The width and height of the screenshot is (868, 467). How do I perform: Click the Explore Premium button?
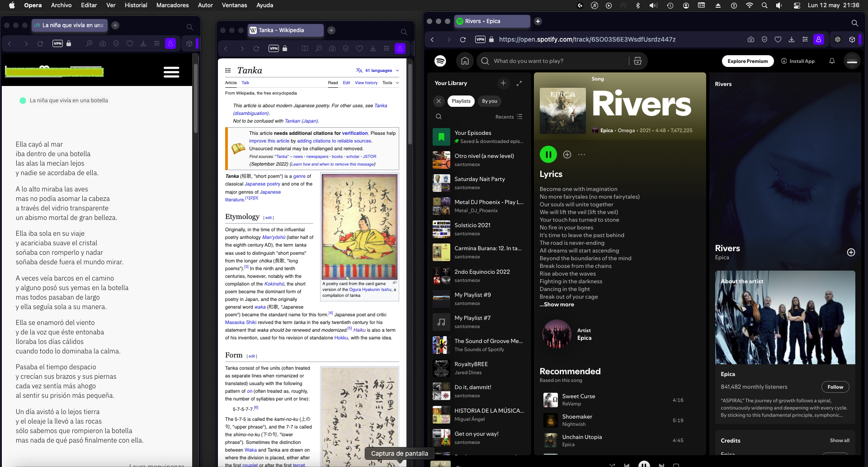(747, 61)
